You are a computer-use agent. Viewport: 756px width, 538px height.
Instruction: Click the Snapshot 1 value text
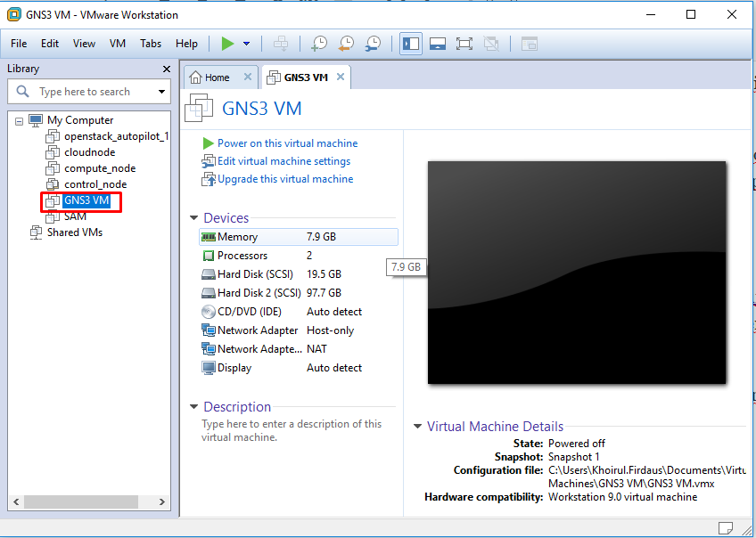tap(574, 457)
